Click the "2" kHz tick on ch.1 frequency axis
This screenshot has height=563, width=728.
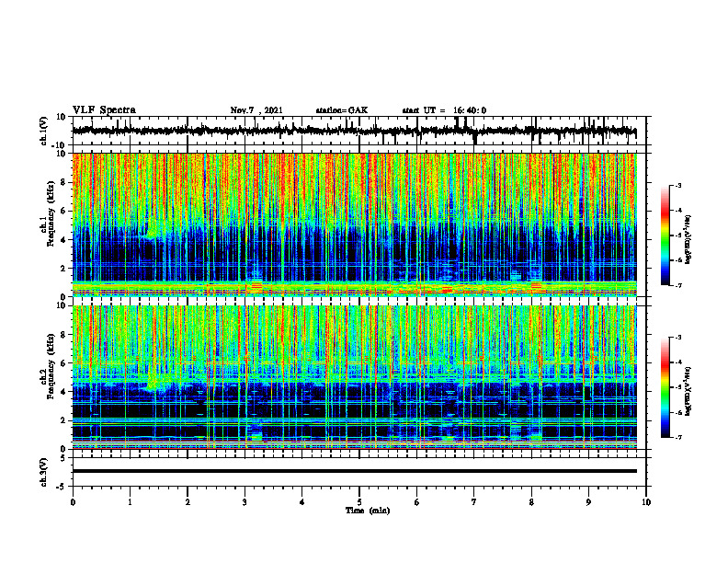pyautogui.click(x=63, y=269)
